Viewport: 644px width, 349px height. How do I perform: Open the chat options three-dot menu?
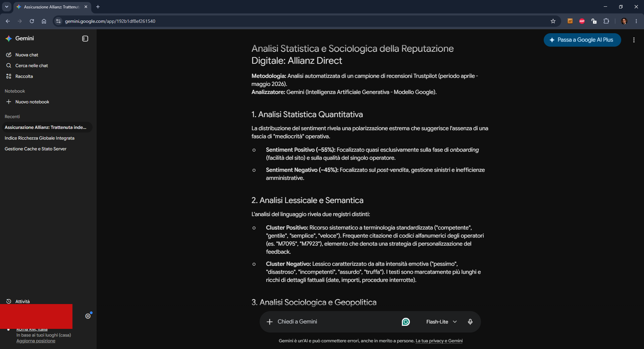pyautogui.click(x=634, y=40)
